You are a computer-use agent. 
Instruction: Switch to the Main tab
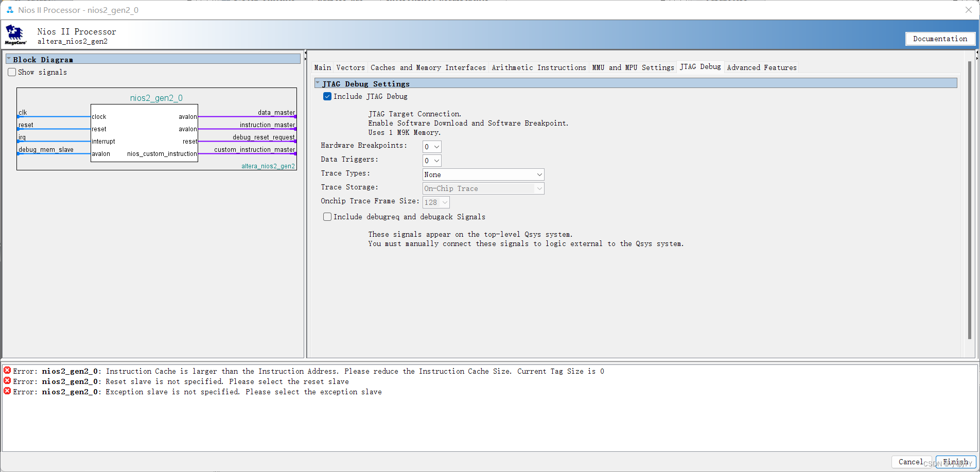pos(323,67)
